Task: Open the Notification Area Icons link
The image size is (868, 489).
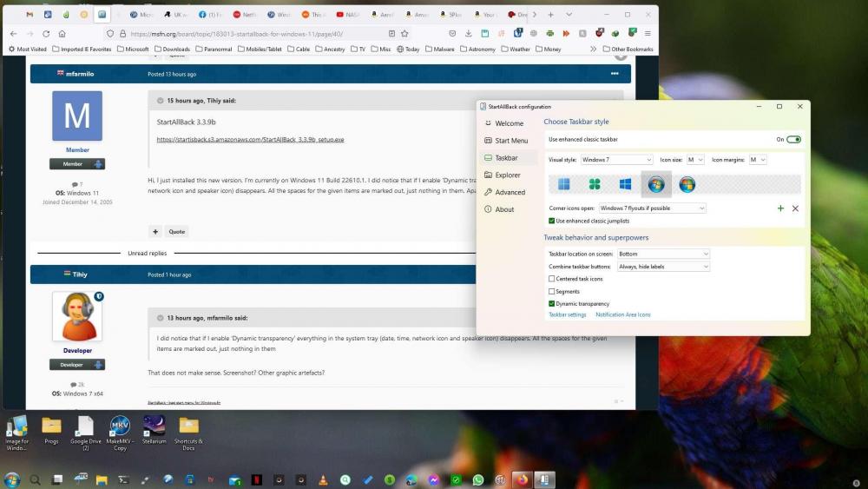Action: pos(622,314)
